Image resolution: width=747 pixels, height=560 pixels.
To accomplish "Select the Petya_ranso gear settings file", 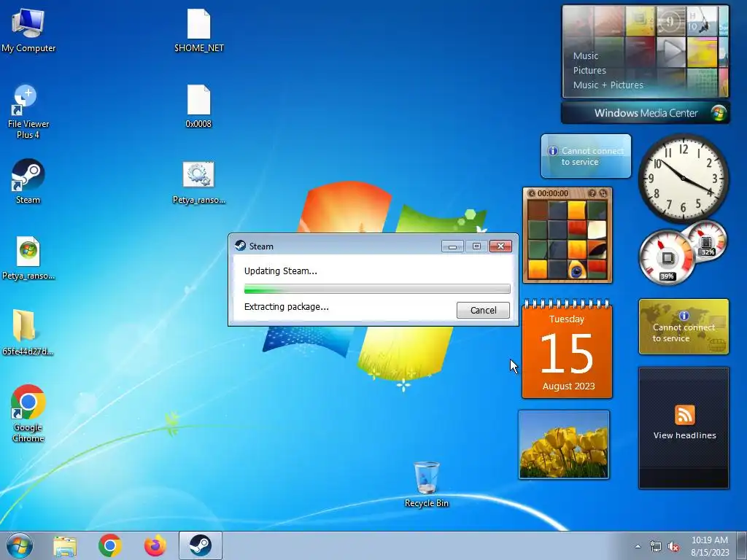I will pyautogui.click(x=198, y=183).
